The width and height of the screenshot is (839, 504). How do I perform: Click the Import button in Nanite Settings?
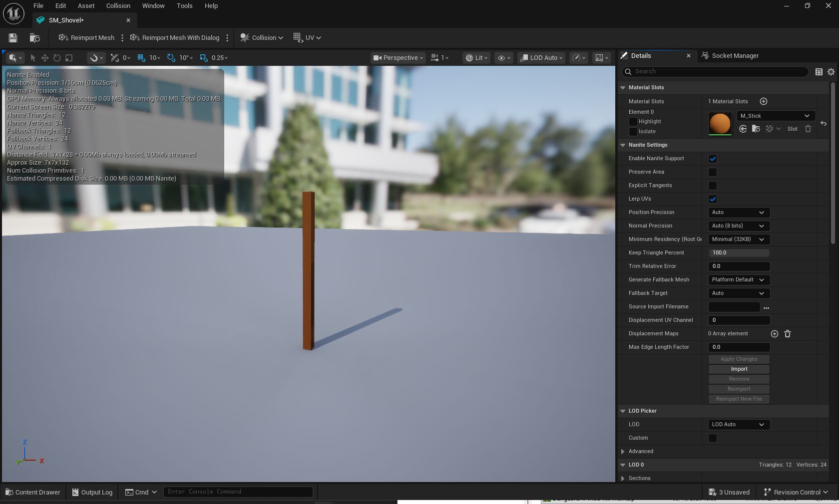[x=739, y=369]
